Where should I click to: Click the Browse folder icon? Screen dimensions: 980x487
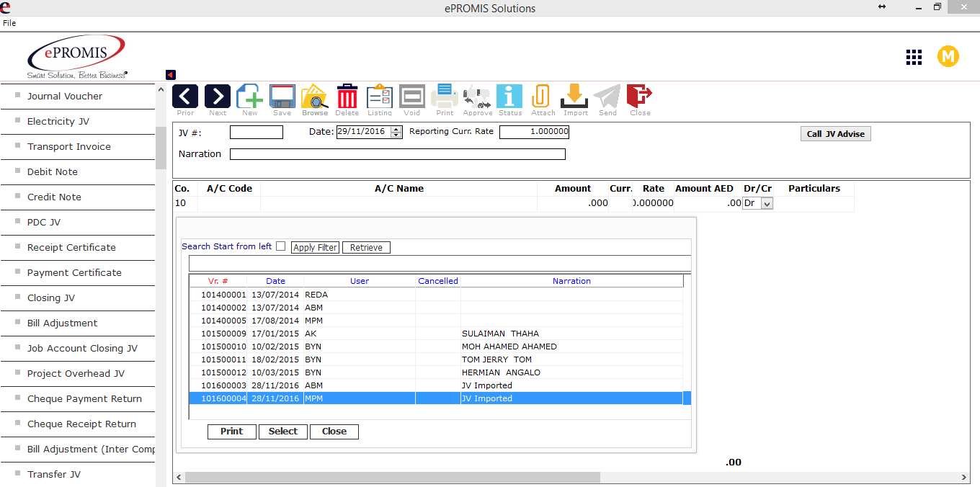tap(314, 97)
